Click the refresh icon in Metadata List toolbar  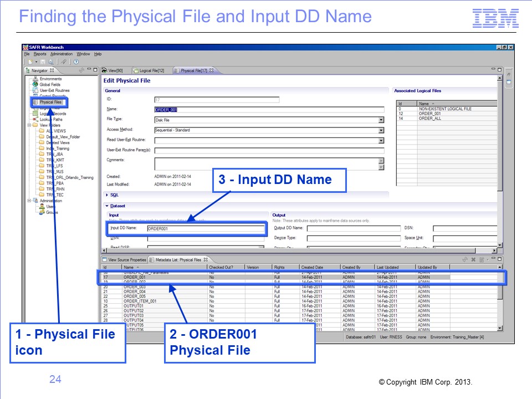[x=465, y=259]
